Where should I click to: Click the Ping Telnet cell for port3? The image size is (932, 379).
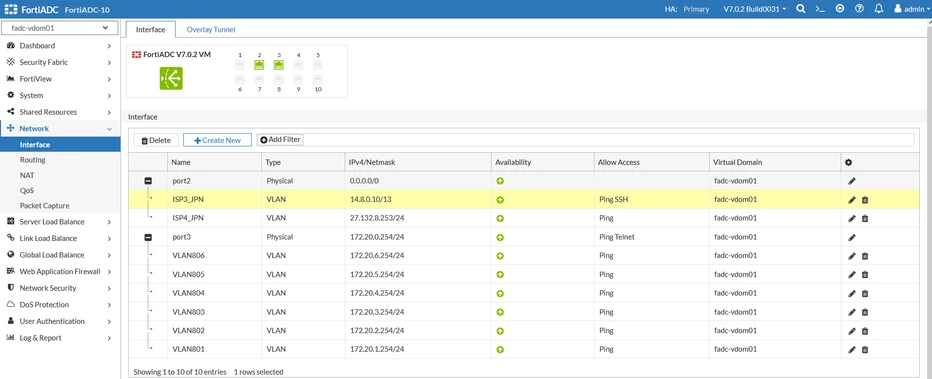click(652, 237)
